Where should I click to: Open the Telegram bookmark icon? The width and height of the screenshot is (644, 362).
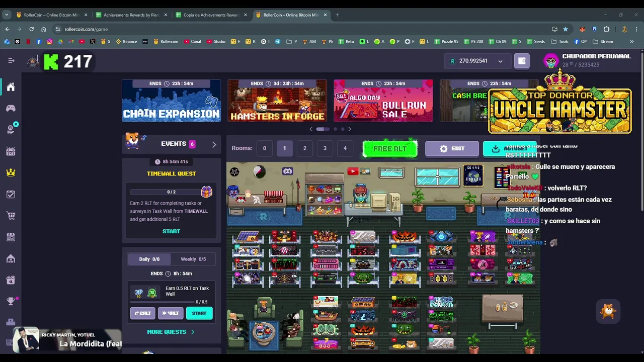click(x=277, y=41)
